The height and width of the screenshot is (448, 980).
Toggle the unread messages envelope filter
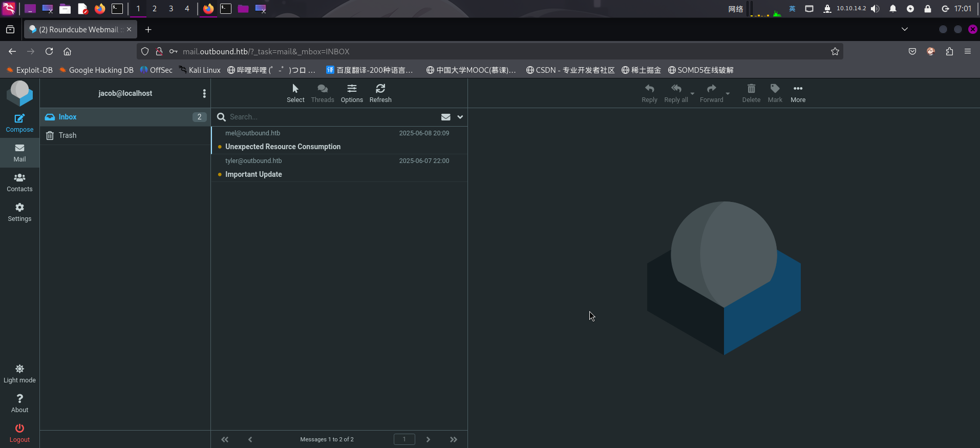point(445,117)
